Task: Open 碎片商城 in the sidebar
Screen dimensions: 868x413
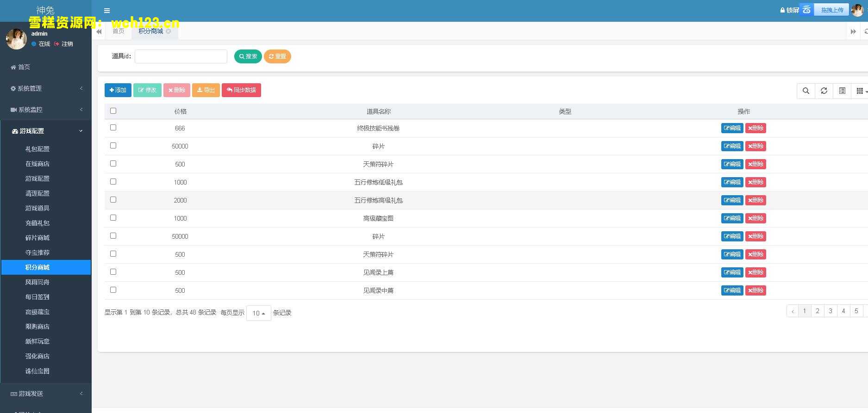Action: pyautogui.click(x=37, y=238)
